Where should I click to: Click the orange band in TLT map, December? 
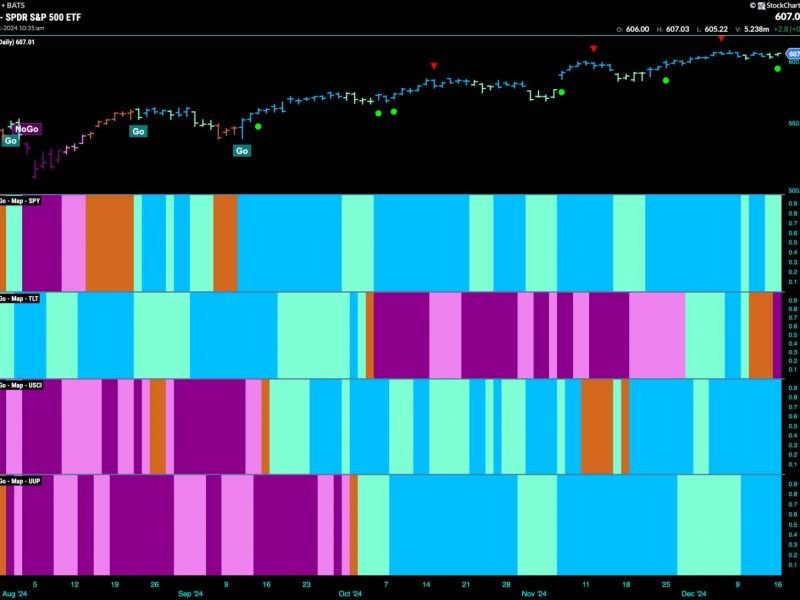[761, 335]
